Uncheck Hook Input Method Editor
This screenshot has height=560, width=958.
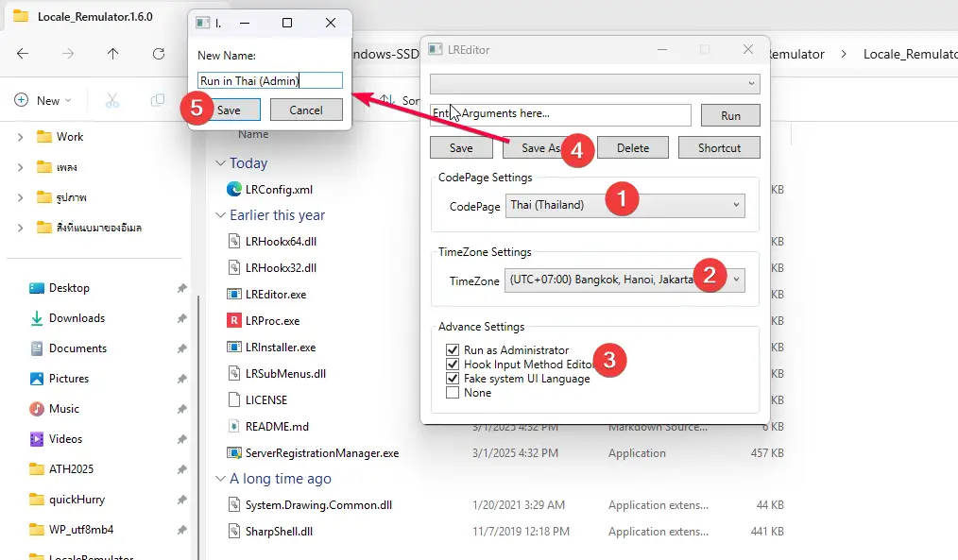[453, 364]
